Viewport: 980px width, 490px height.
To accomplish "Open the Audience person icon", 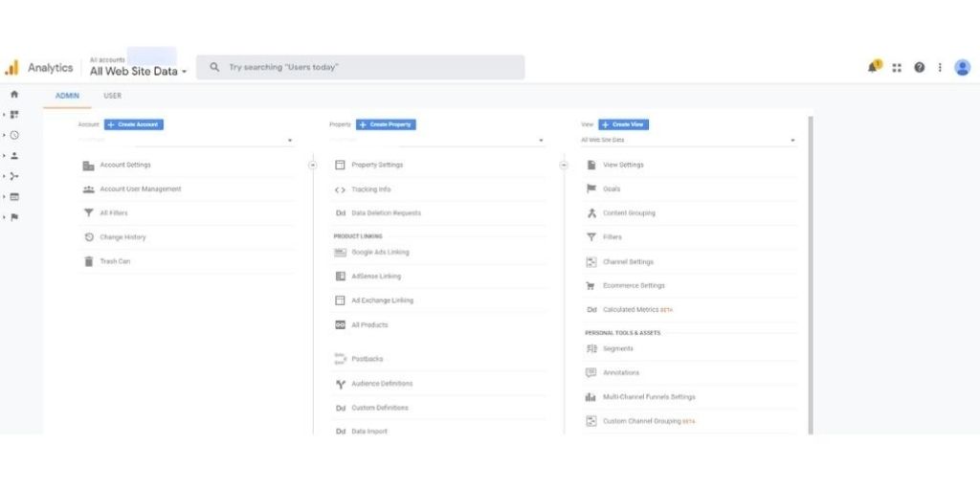I will [14, 156].
